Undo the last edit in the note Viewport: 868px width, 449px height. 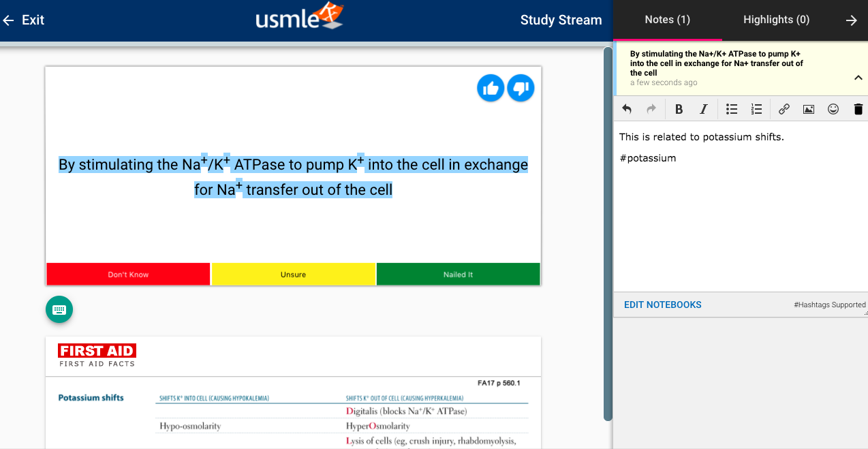click(x=626, y=109)
